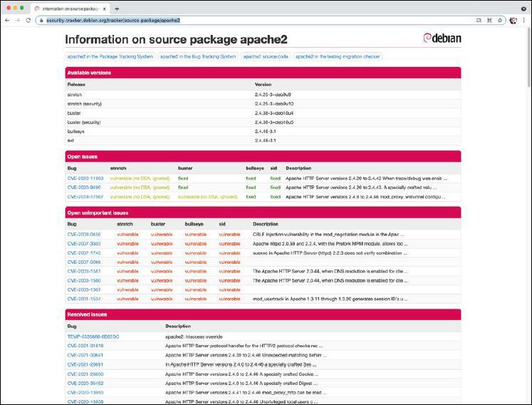Open the CVE-2001-1534 unimportant issue link
532x405 pixels.
pos(84,299)
